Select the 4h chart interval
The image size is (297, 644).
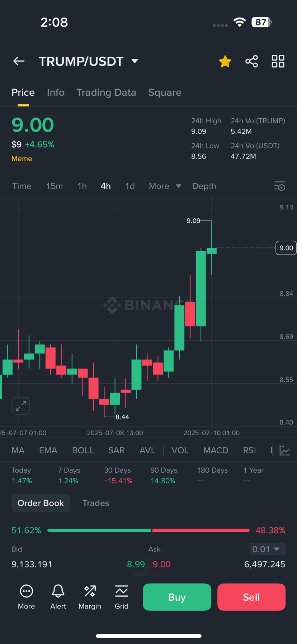click(x=106, y=186)
